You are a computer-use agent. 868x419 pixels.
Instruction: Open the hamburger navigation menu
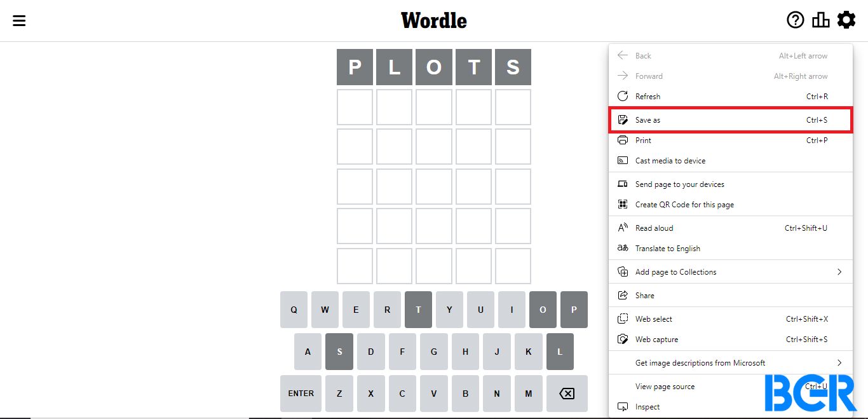19,20
